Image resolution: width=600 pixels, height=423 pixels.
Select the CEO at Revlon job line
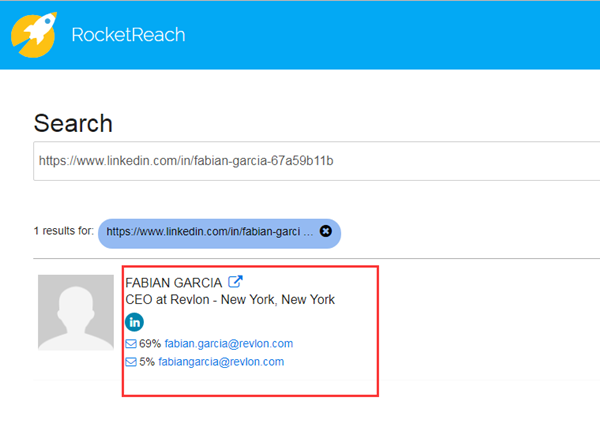[x=229, y=300]
